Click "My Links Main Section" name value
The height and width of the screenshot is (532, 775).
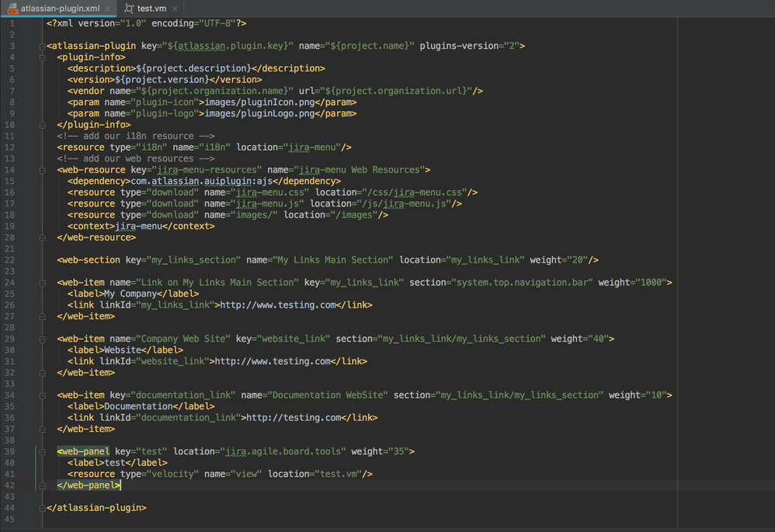pos(333,260)
